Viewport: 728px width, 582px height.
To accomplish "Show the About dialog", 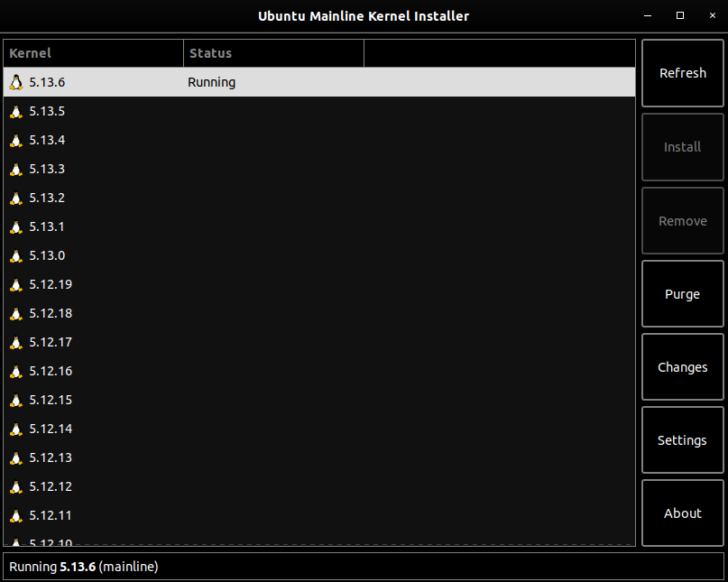I will click(683, 513).
